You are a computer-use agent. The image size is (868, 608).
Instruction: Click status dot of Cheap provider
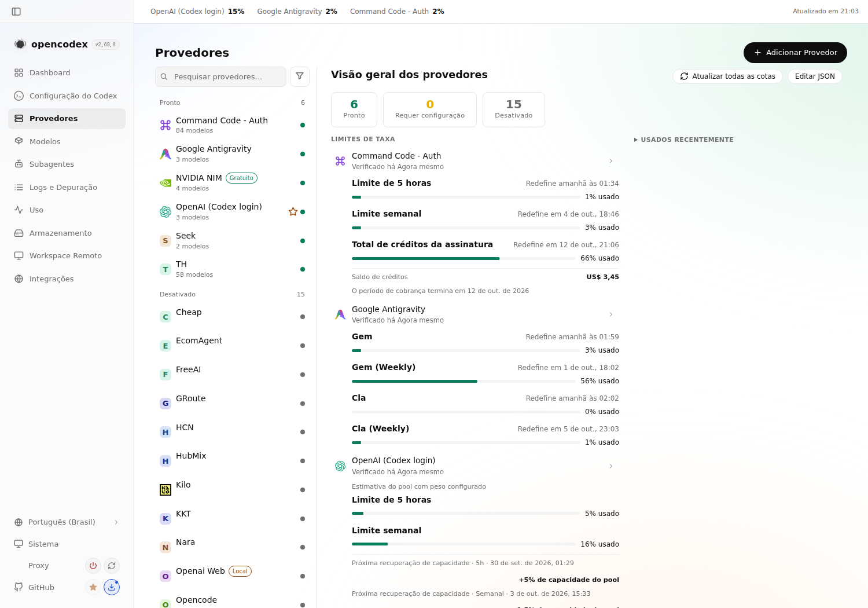click(x=303, y=317)
